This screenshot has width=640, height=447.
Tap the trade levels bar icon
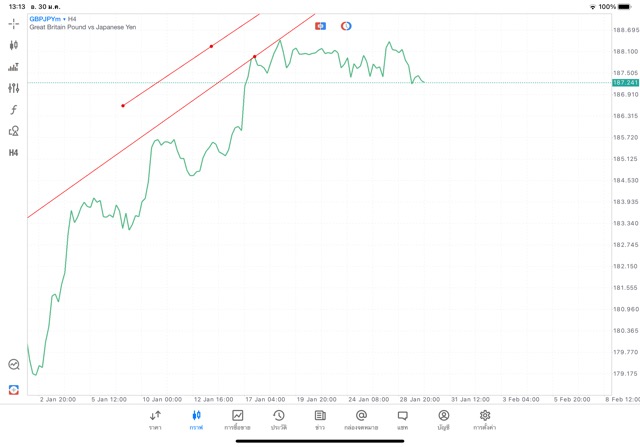click(x=14, y=67)
